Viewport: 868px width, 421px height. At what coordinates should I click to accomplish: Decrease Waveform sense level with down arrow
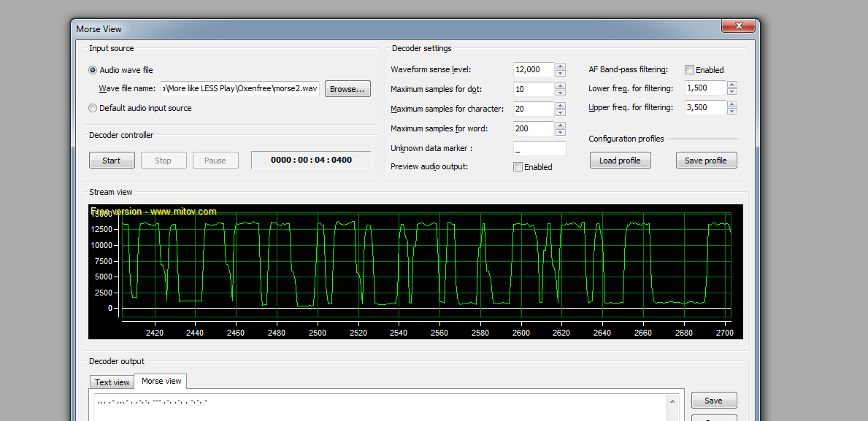(560, 73)
